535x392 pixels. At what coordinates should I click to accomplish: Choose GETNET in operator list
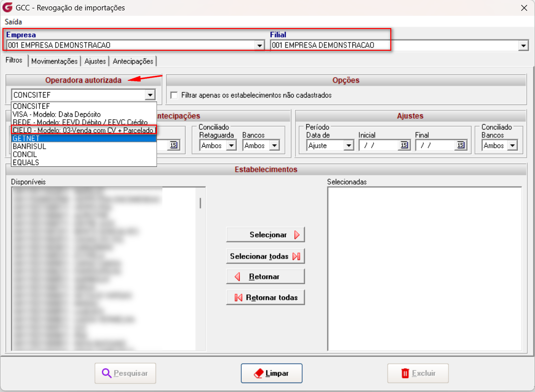(84, 138)
